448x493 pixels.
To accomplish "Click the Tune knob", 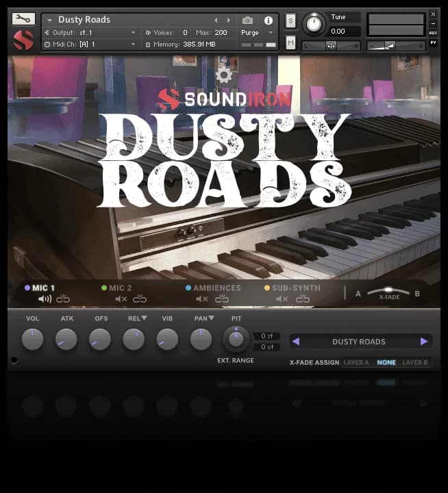I will tap(314, 23).
